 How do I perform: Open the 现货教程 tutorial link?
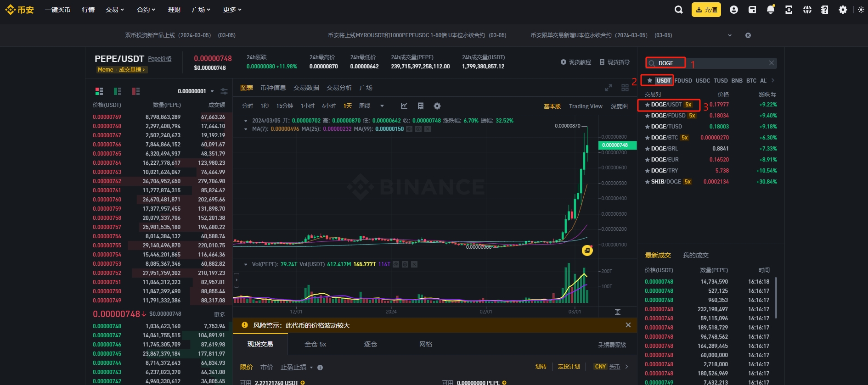pyautogui.click(x=576, y=62)
